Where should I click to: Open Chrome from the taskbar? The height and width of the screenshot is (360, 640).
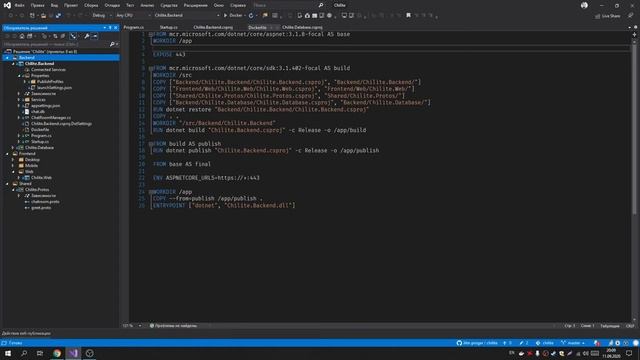57,353
